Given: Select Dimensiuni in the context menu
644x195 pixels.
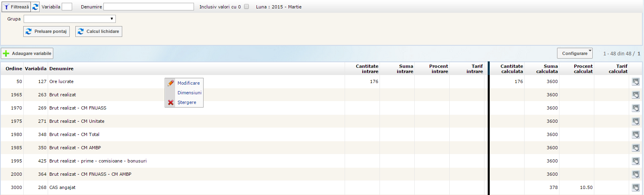Looking at the screenshot, I should (189, 93).
